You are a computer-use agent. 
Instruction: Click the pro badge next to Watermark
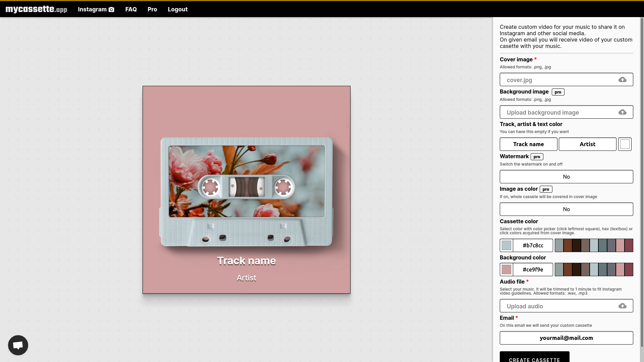[x=536, y=157]
